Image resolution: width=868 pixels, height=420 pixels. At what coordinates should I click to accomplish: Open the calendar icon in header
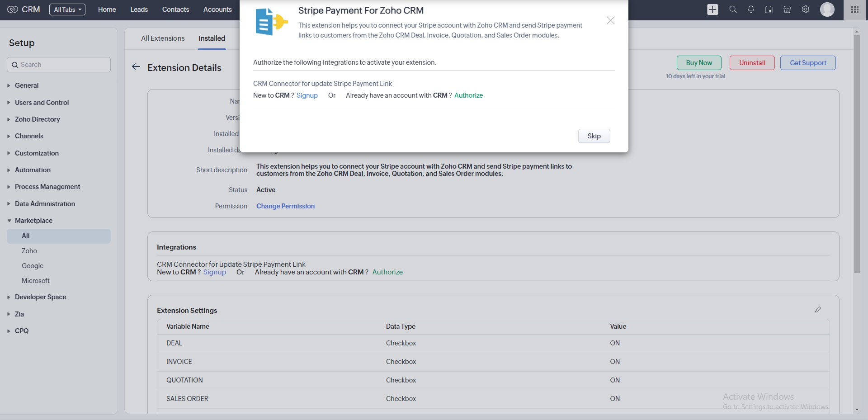coord(769,9)
